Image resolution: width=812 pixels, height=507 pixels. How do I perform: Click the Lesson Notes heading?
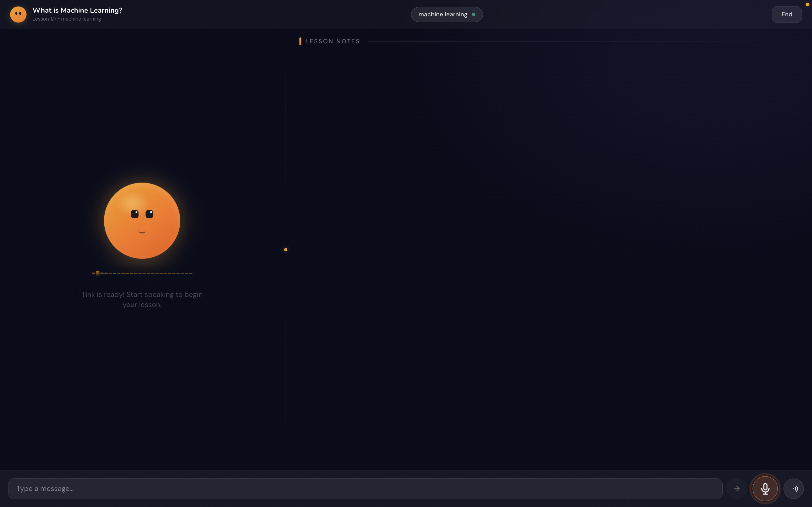pyautogui.click(x=332, y=41)
